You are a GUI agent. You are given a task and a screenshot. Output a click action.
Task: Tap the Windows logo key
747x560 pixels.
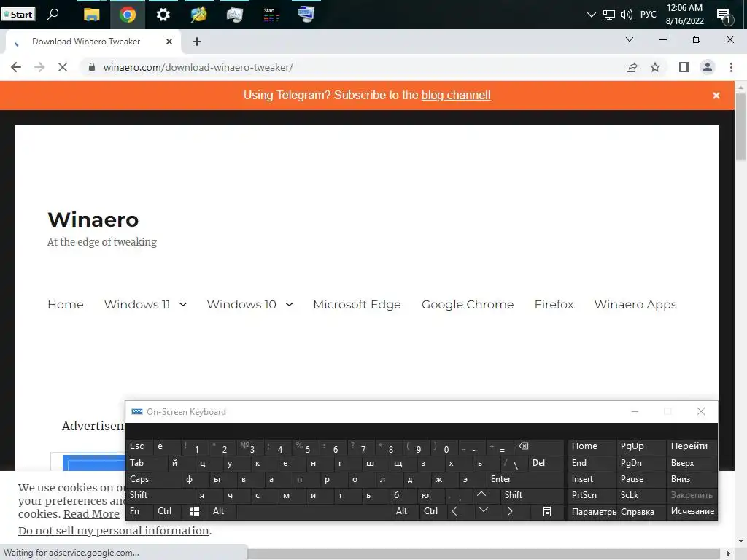194,511
